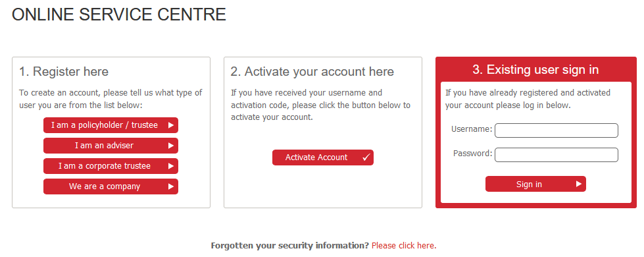The image size is (644, 257).
Task: Click the "ONLINE SERVICE CENTRE" page title
Action: (119, 14)
